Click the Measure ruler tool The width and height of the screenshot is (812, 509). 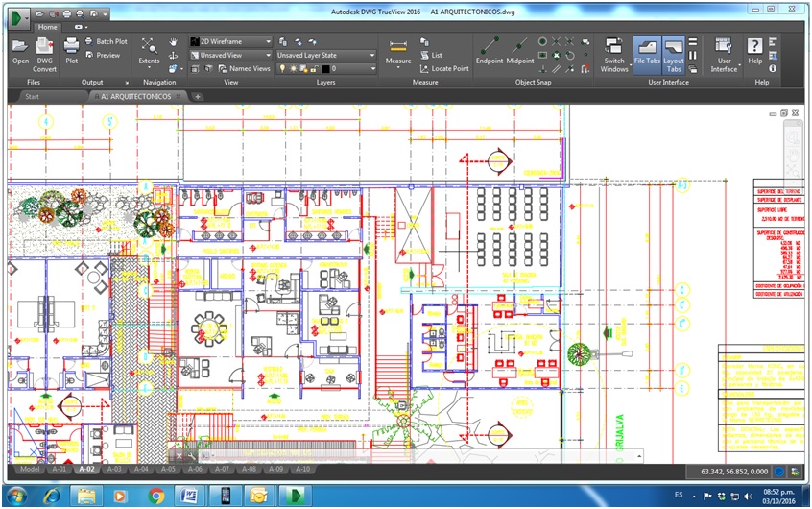397,47
